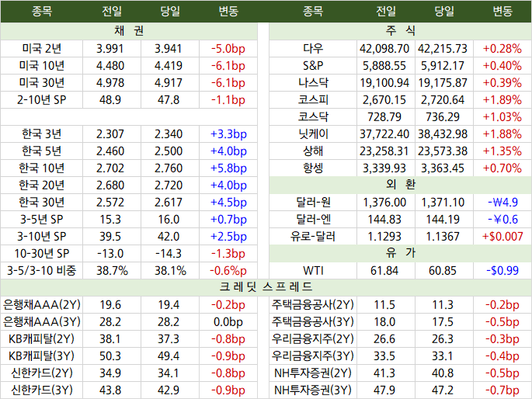Click the -1.1bp change value
Viewport: 532px width, 399px height.
[228, 100]
